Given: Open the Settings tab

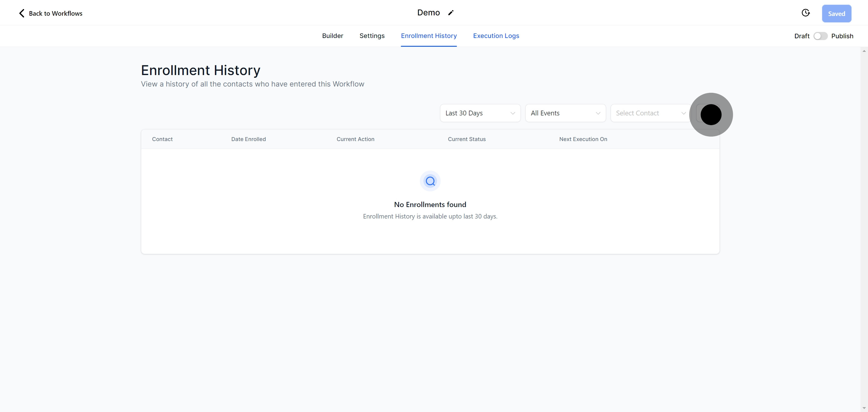Looking at the screenshot, I should pos(372,36).
